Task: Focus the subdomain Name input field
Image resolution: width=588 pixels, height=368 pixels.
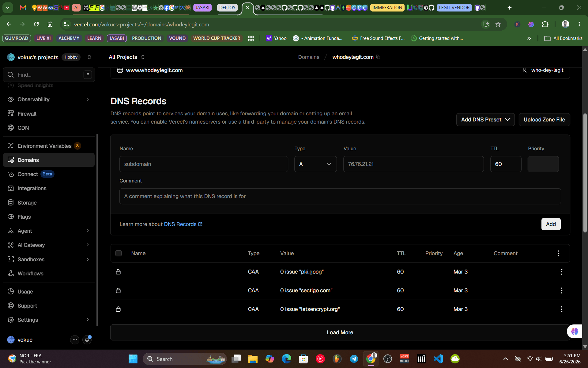Action: coord(204,164)
